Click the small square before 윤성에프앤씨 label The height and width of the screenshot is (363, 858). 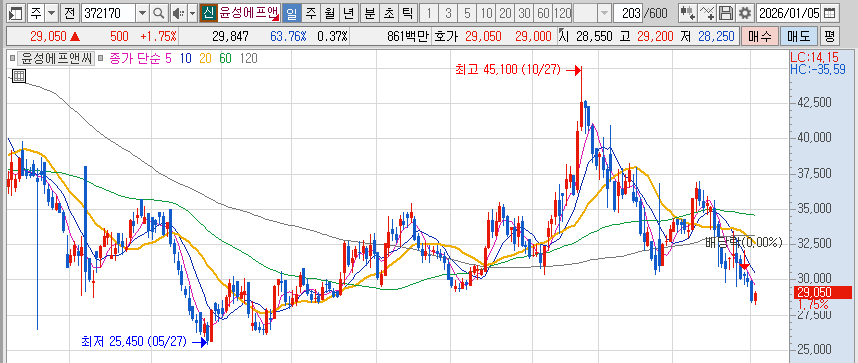click(x=12, y=57)
